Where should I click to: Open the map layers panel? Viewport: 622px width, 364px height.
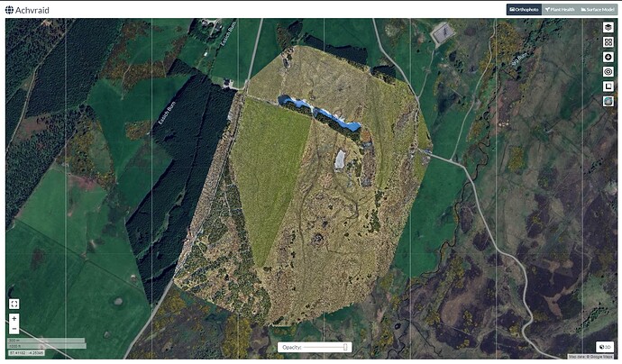click(608, 27)
